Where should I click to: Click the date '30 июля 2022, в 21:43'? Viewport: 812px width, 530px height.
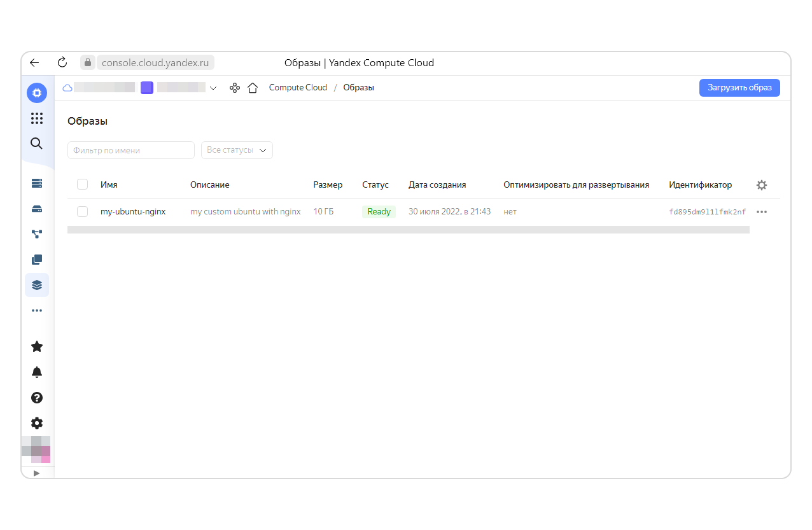pyautogui.click(x=449, y=211)
